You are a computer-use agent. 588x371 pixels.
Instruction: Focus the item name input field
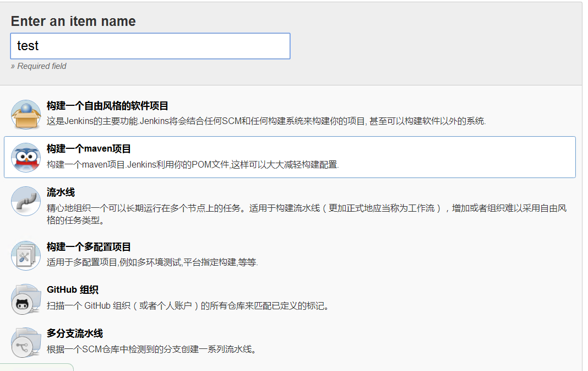pos(150,46)
